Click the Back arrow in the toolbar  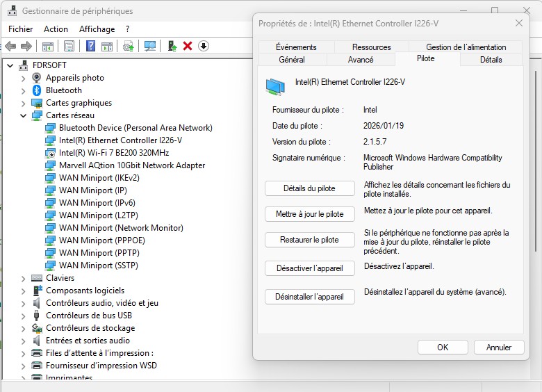(x=10, y=46)
